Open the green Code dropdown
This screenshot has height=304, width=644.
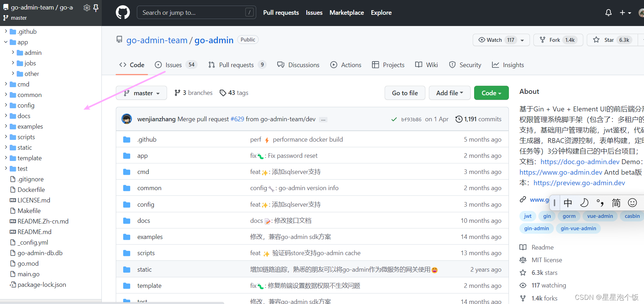[x=491, y=93]
